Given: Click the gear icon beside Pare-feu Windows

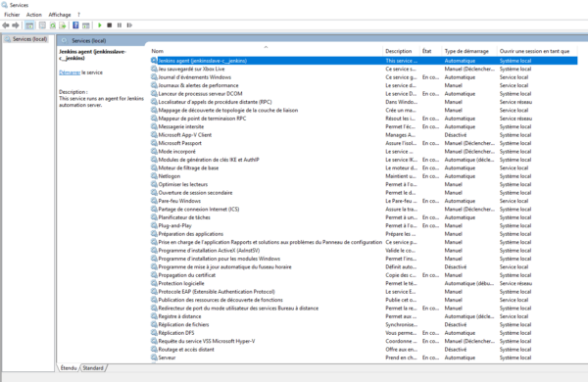Looking at the screenshot, I should [154, 201].
